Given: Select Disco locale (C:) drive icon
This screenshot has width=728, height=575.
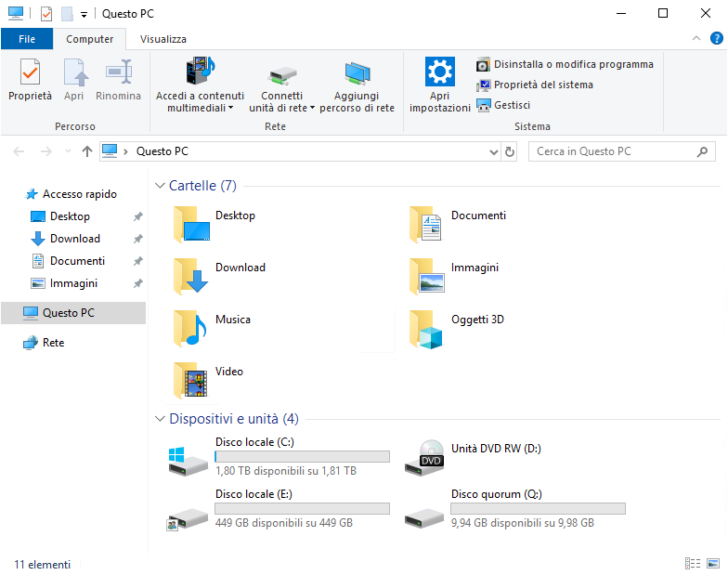Looking at the screenshot, I should click(x=188, y=461).
